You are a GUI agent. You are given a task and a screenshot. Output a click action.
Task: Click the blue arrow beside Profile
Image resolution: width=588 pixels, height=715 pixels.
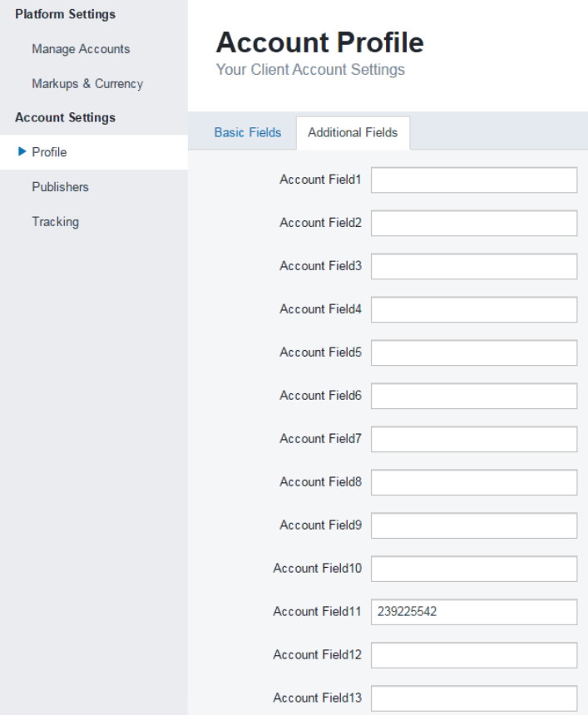(x=22, y=151)
